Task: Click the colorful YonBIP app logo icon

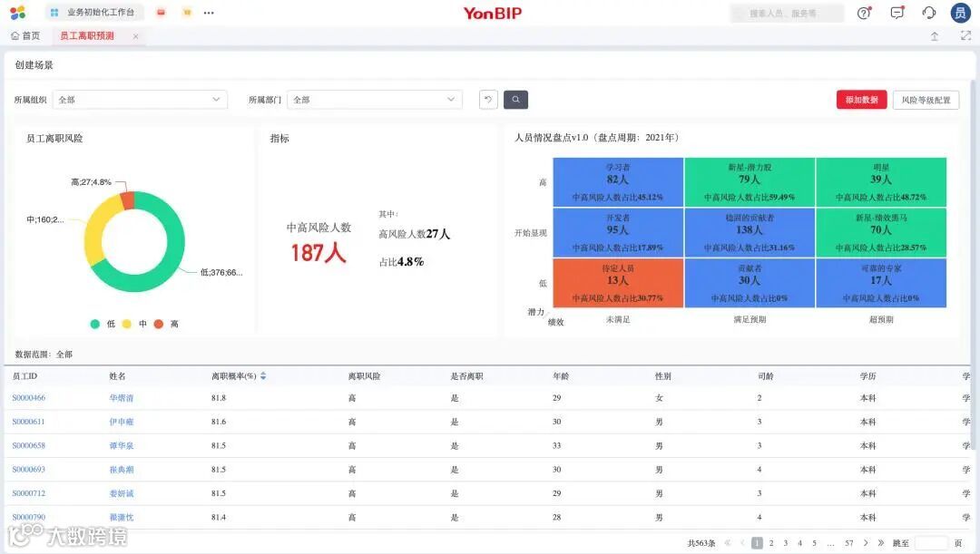Action: point(17,12)
